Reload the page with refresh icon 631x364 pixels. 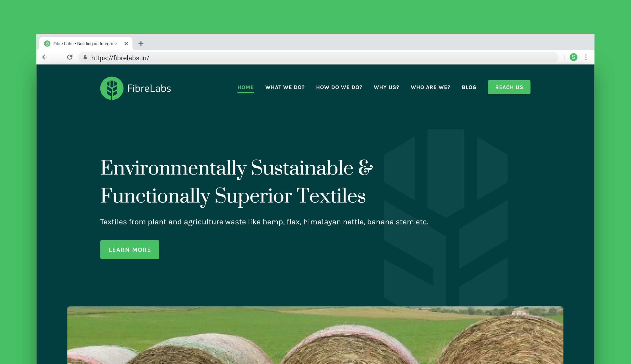click(x=70, y=57)
